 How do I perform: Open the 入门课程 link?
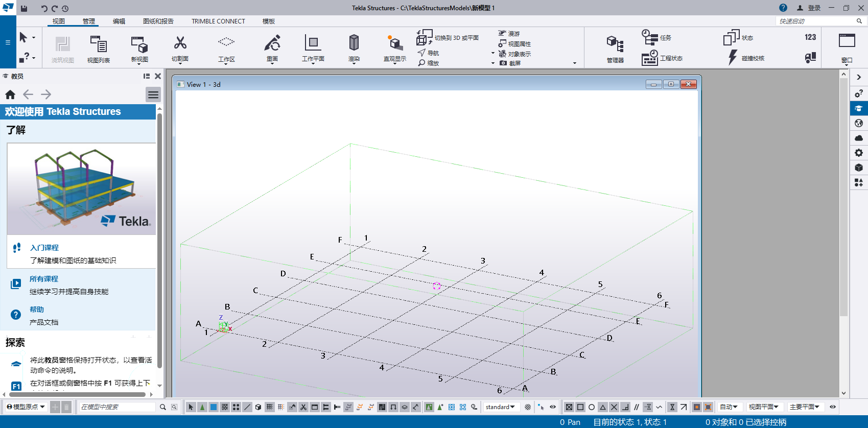click(44, 248)
